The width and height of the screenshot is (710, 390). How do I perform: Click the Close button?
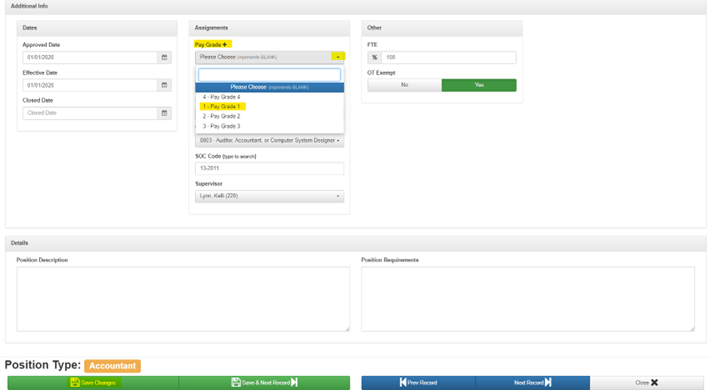point(647,383)
